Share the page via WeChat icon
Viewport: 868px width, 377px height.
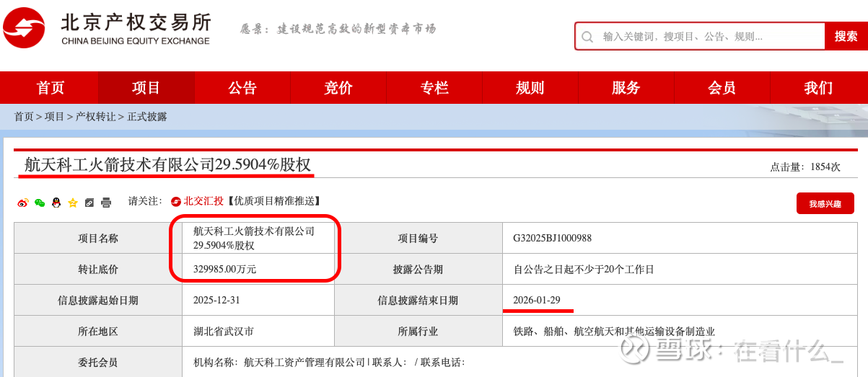(x=40, y=203)
